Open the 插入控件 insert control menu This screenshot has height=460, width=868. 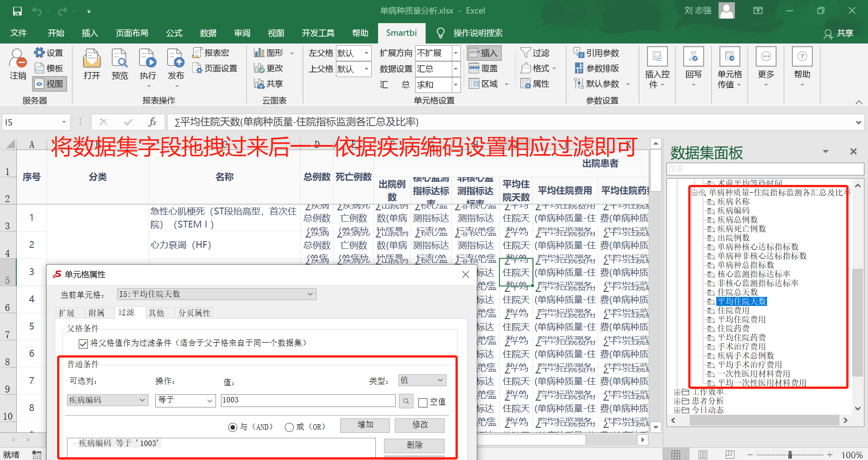point(657,68)
